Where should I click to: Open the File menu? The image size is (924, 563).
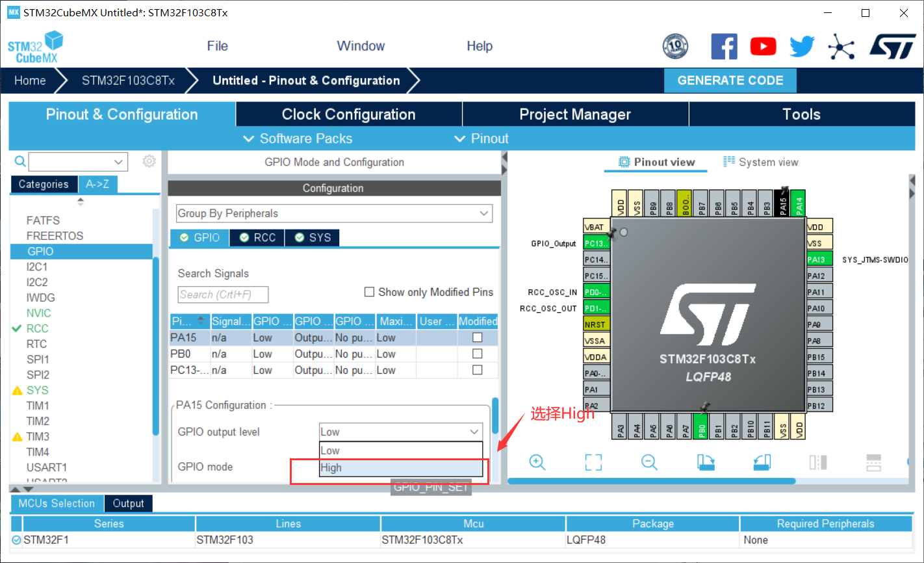[217, 46]
